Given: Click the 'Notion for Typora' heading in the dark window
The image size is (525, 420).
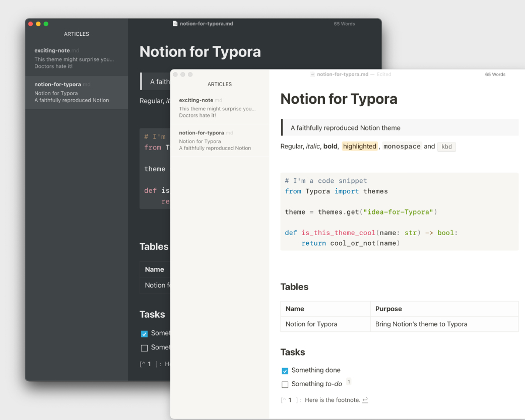Looking at the screenshot, I should pyautogui.click(x=200, y=51).
